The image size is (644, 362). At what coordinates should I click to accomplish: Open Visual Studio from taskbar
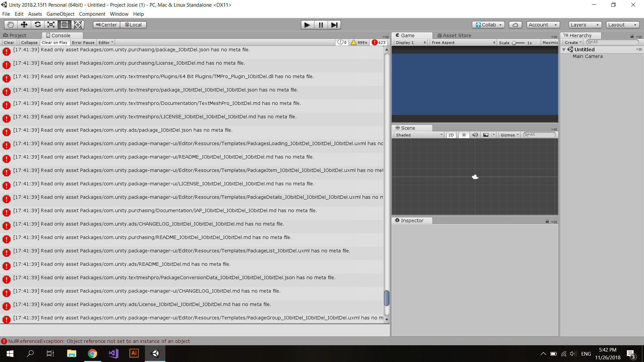pos(113,354)
